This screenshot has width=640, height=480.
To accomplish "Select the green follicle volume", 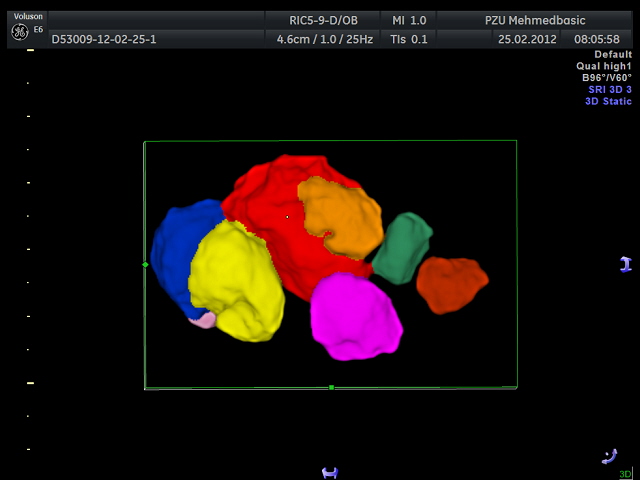I will click(402, 248).
